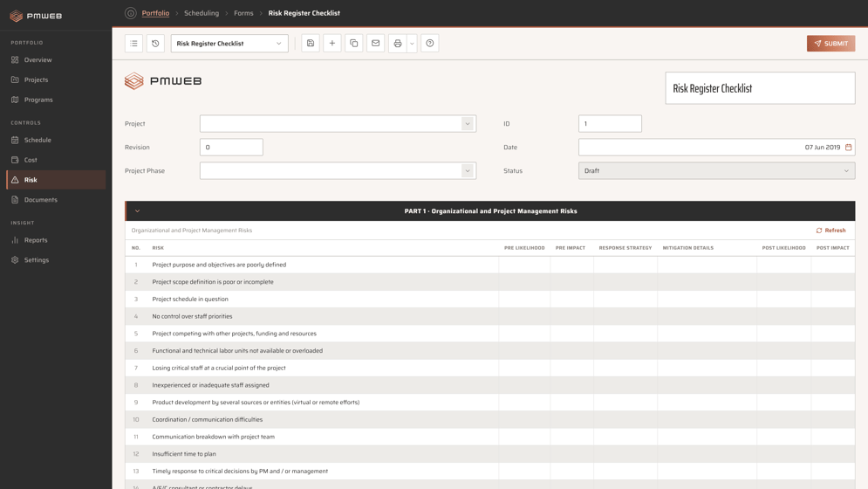Click the Response Strategy column header
The width and height of the screenshot is (868, 489).
625,248
